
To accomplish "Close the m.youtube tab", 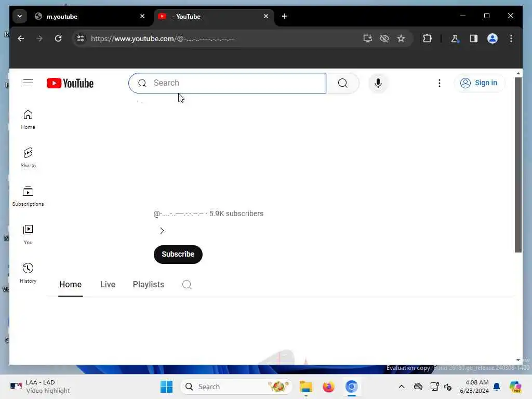I will (142, 16).
